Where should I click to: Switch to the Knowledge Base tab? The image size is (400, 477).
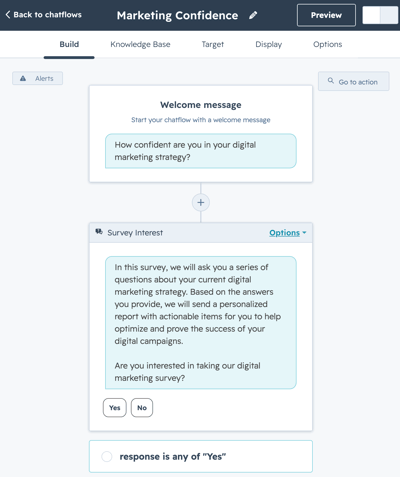[140, 44]
